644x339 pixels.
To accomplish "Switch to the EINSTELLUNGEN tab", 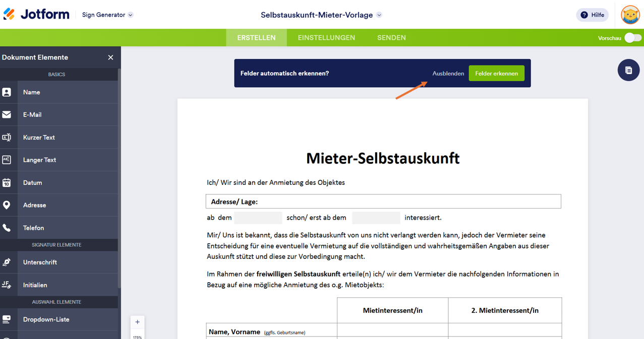I will (326, 37).
